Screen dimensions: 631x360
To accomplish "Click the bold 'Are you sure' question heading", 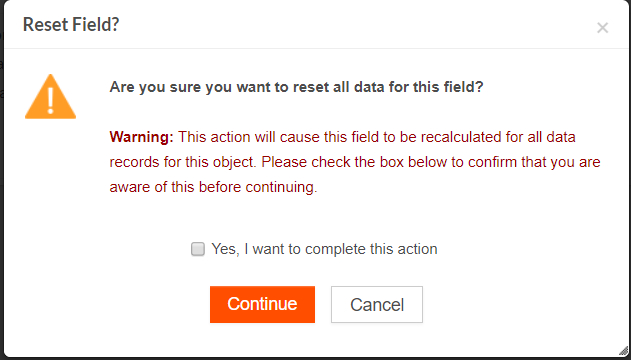I will coord(297,87).
